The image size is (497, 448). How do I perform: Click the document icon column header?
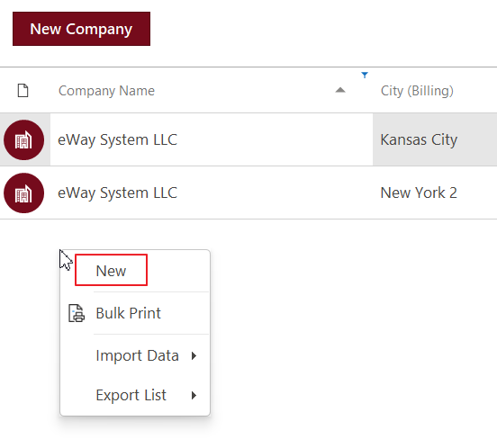pyautogui.click(x=23, y=91)
